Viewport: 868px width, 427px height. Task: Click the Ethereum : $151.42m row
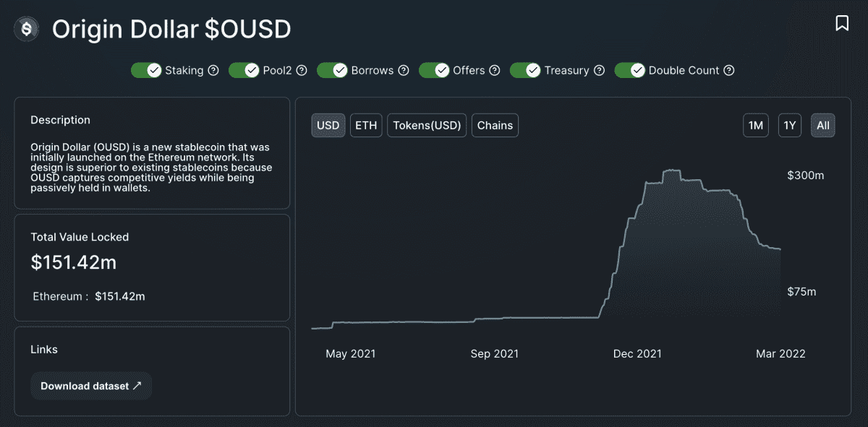coord(89,296)
